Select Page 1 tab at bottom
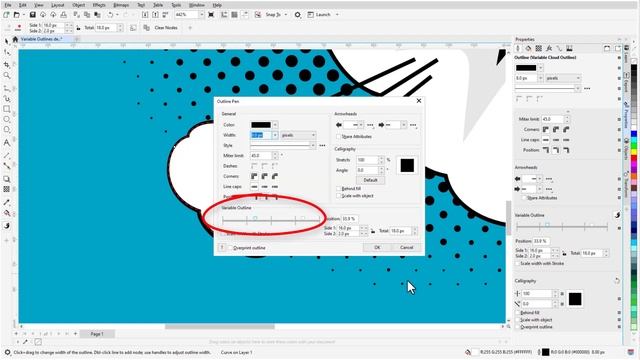 coord(97,334)
